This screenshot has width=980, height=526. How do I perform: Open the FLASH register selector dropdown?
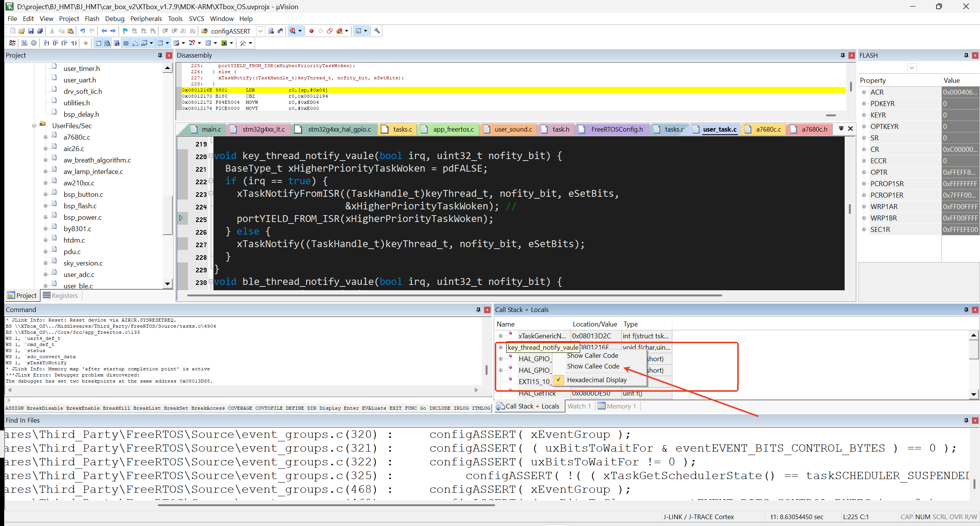(912, 68)
